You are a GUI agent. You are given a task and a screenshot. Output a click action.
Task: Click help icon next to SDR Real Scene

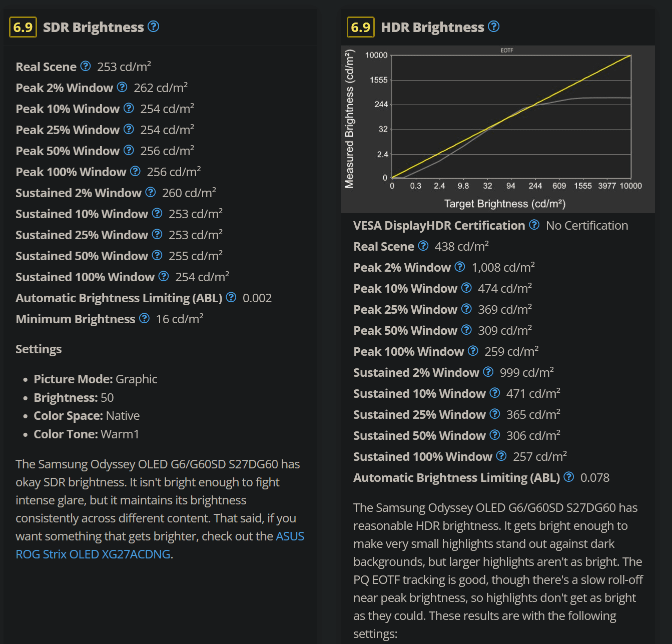coord(86,66)
